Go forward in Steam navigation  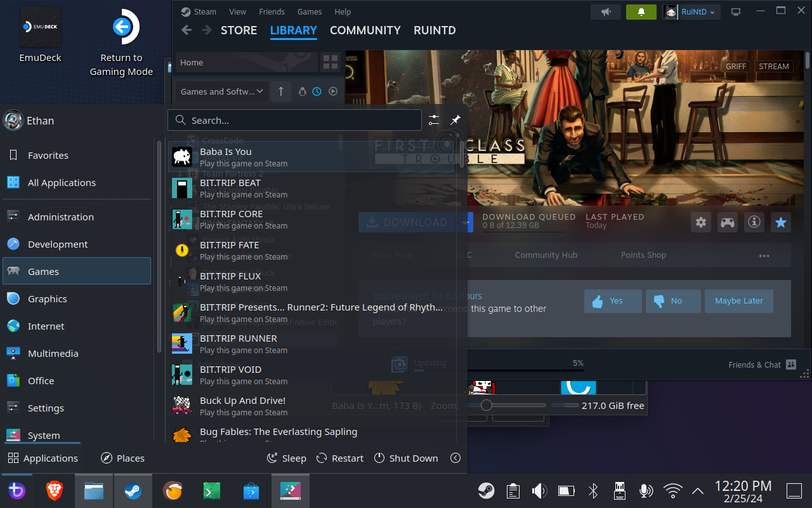tap(207, 30)
